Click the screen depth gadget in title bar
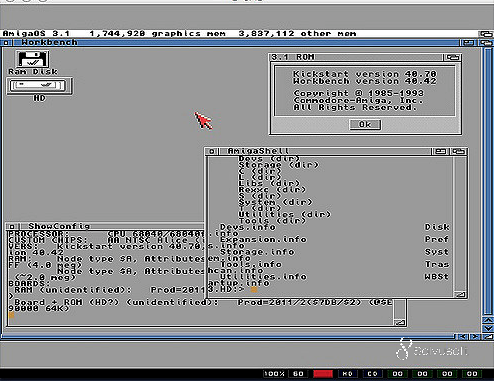494x381 pixels. point(486,34)
